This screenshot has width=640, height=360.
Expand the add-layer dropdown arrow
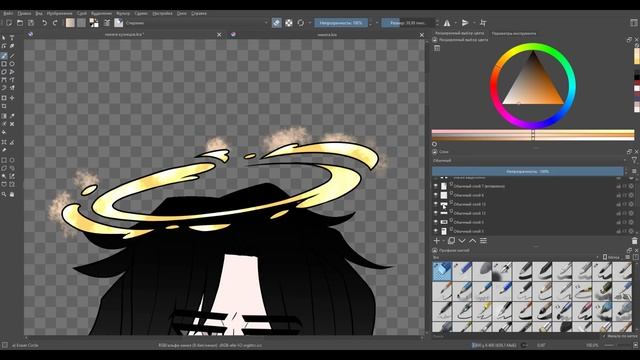[x=443, y=241]
